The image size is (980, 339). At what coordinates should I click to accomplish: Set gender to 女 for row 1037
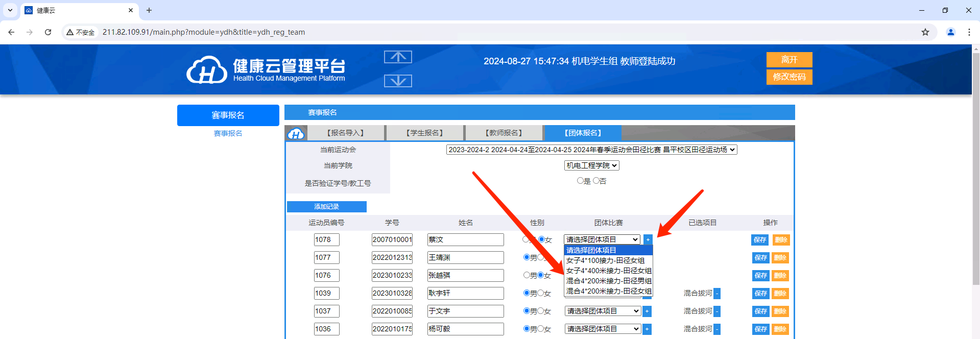(x=541, y=311)
